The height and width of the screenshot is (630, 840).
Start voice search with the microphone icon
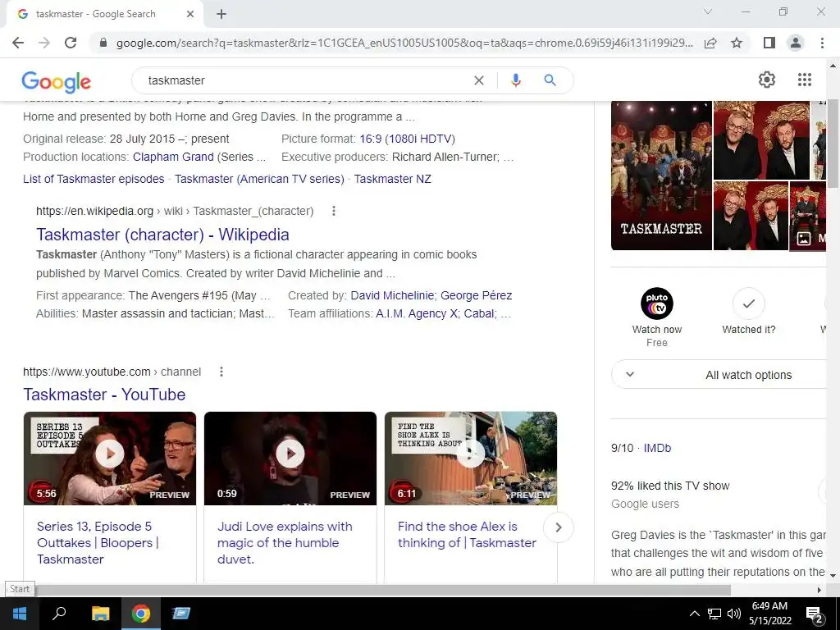click(516, 80)
